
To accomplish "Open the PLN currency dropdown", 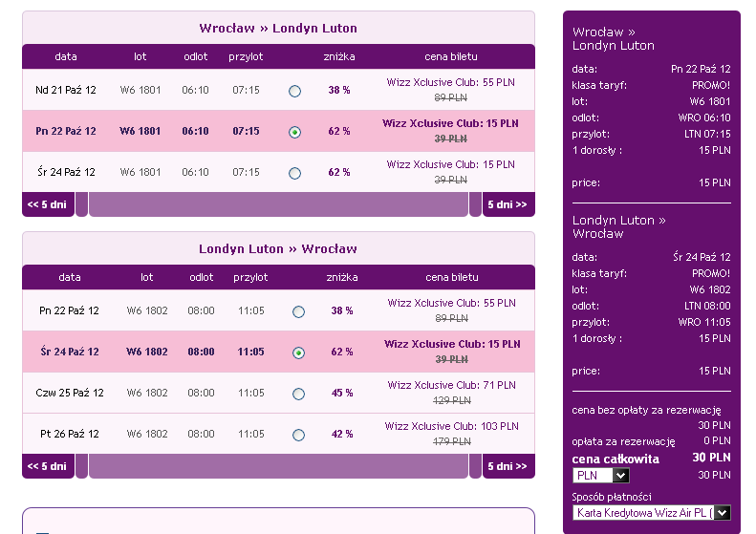I will pos(601,475).
